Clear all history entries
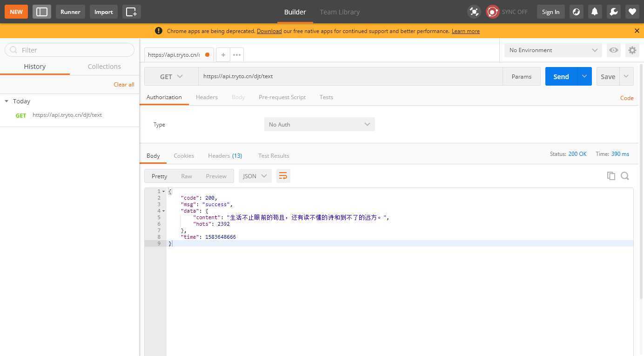The image size is (644, 356). (x=124, y=84)
